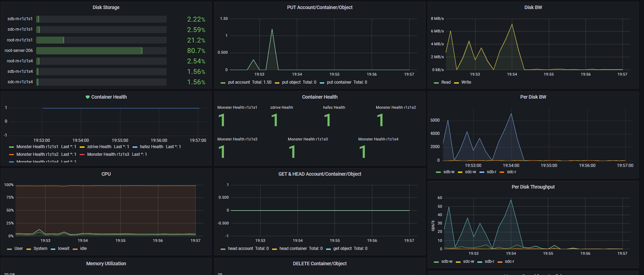Click the Read legend color swatch in Disk BW
The height and width of the screenshot is (275, 644).
[x=436, y=83]
